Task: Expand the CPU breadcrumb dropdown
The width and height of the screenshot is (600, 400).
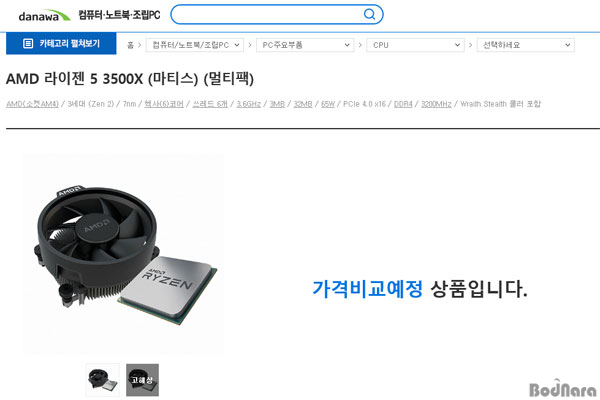Action: [415, 45]
